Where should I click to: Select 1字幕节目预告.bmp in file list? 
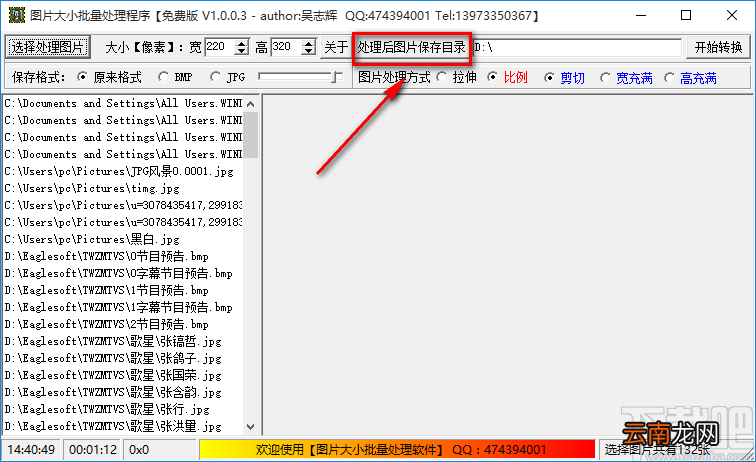(123, 307)
